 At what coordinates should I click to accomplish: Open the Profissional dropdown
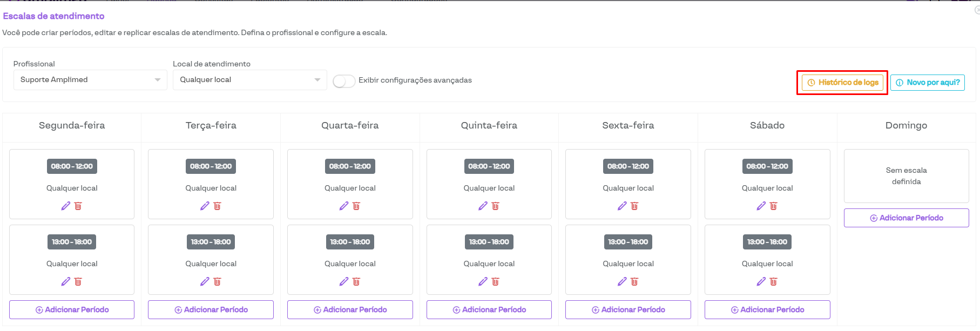pyautogui.click(x=90, y=80)
